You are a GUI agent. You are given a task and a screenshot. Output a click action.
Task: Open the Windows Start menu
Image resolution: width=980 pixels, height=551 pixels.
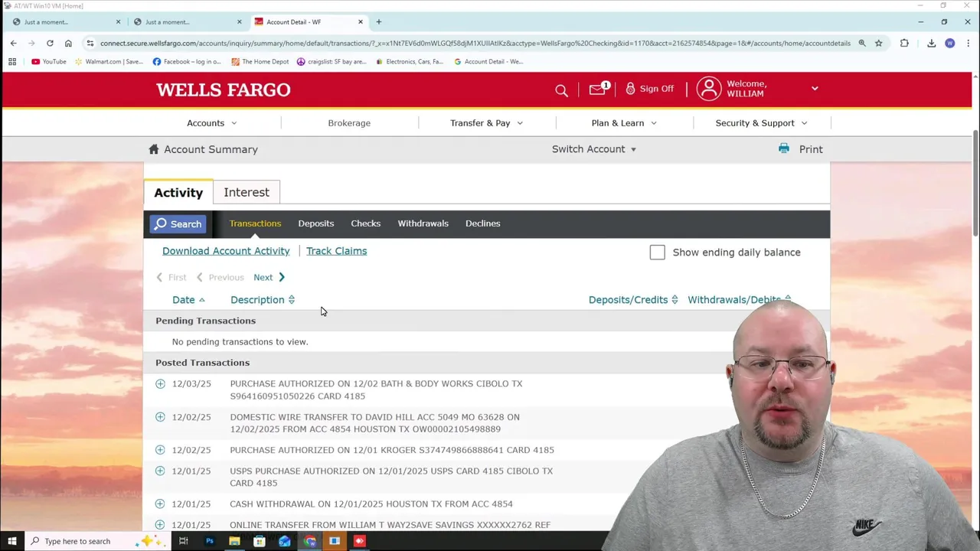(x=11, y=541)
